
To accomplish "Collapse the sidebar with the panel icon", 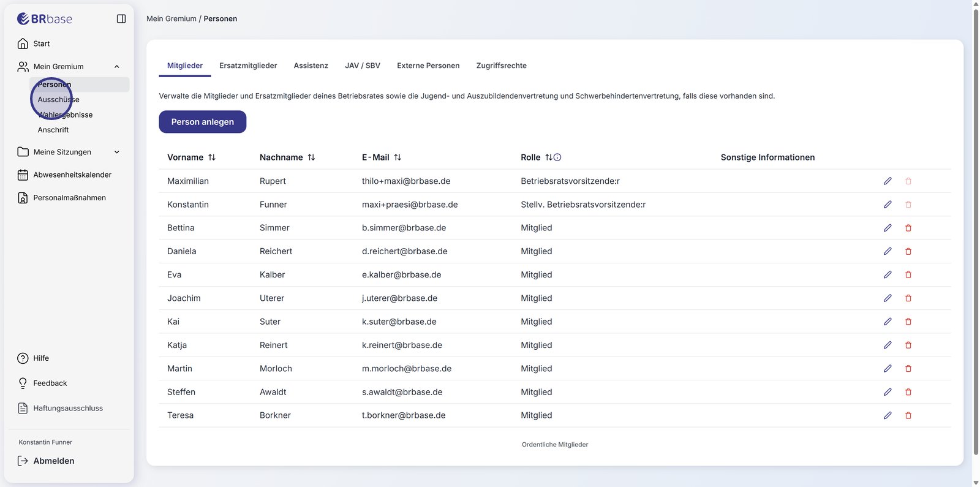I will (121, 19).
